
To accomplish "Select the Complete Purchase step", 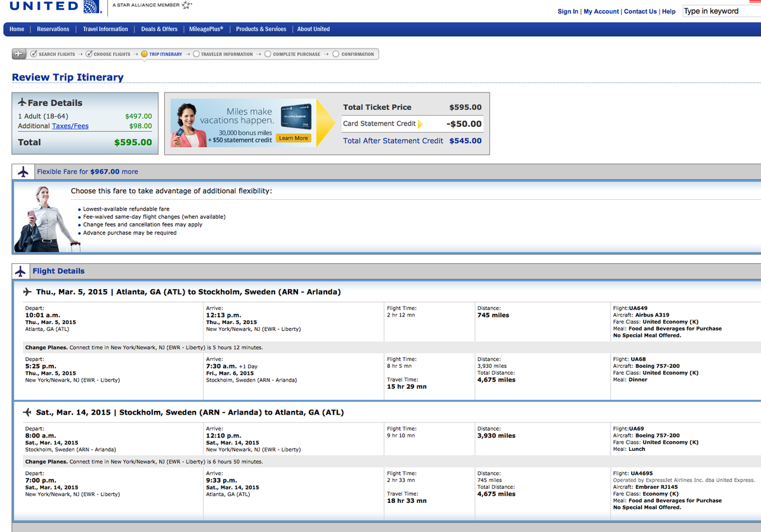I will point(292,54).
